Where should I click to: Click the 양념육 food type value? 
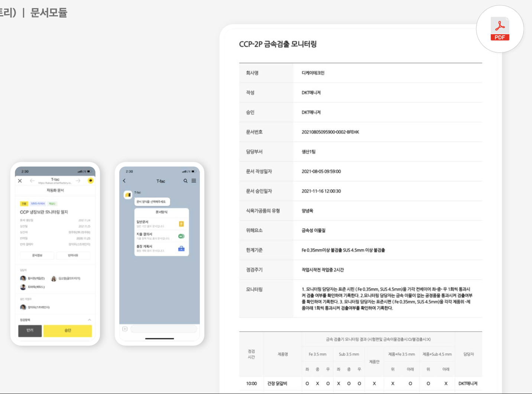pos(307,211)
